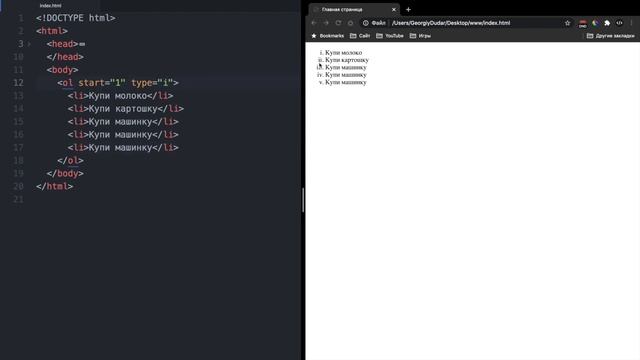Screen dimensions: 640x360
Task: Open the YouTube bookmarks folder
Action: tap(390, 36)
